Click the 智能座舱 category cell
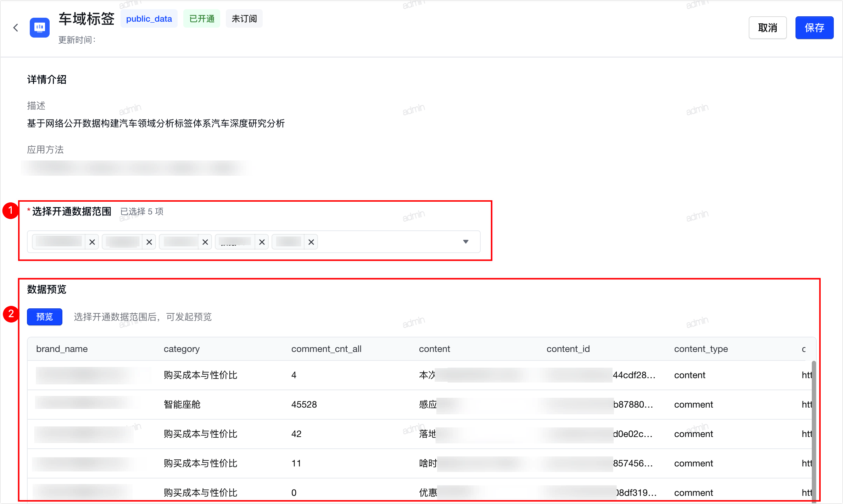The width and height of the screenshot is (843, 504). pos(182,404)
